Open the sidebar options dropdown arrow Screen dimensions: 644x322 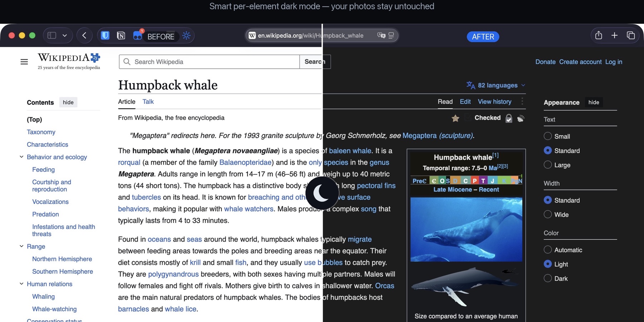click(65, 35)
